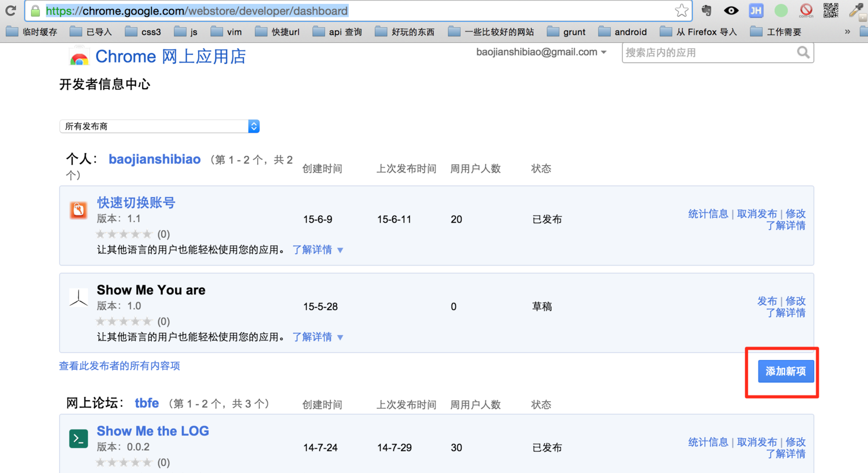Click the 15-6-11 last published date
This screenshot has width=868, height=473.
tap(394, 219)
